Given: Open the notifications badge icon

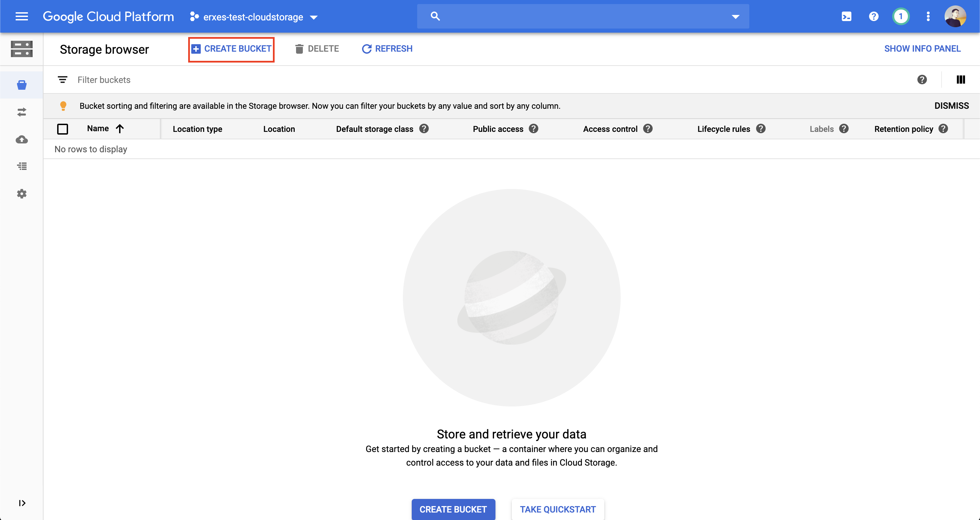Looking at the screenshot, I should coord(900,16).
